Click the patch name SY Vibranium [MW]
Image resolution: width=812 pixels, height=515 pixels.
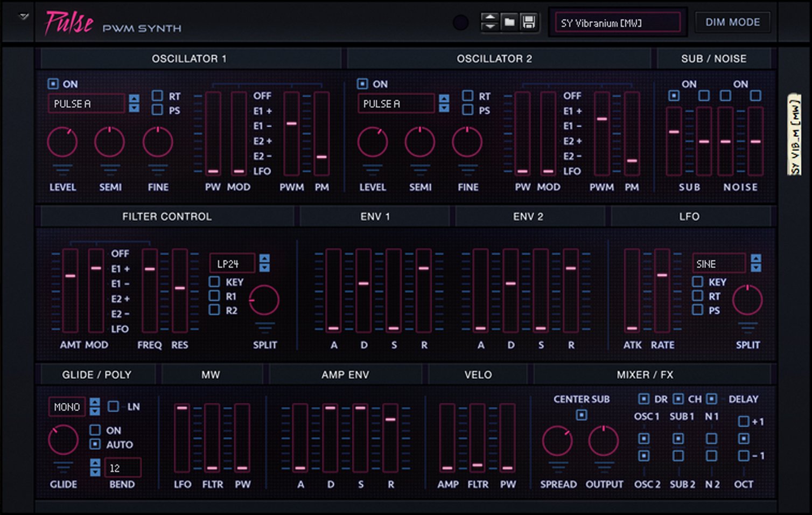[618, 23]
